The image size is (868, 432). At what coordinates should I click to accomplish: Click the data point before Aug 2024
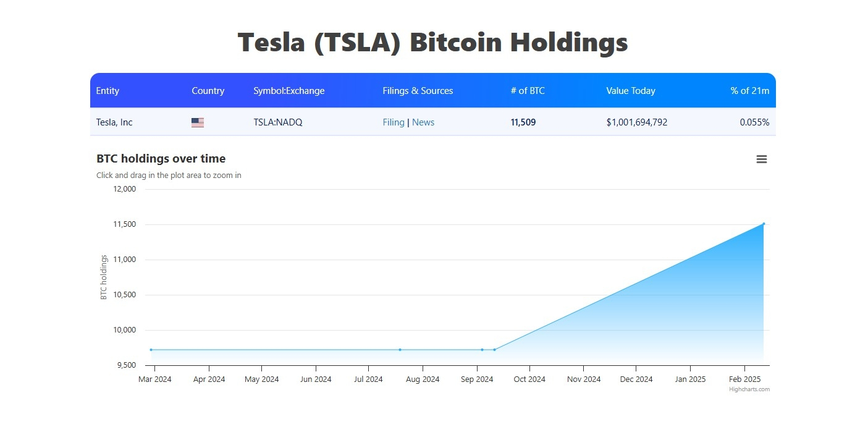tap(400, 350)
